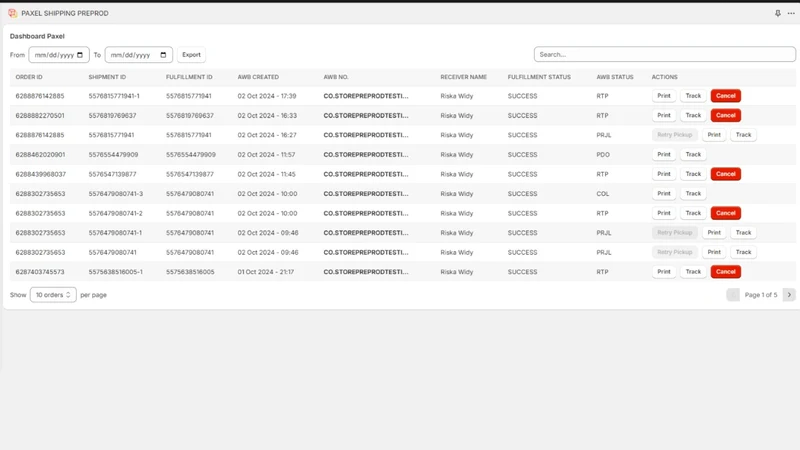Viewport: 800px width, 450px height.
Task: Cancel shipment 5576819769637
Action: point(726,115)
